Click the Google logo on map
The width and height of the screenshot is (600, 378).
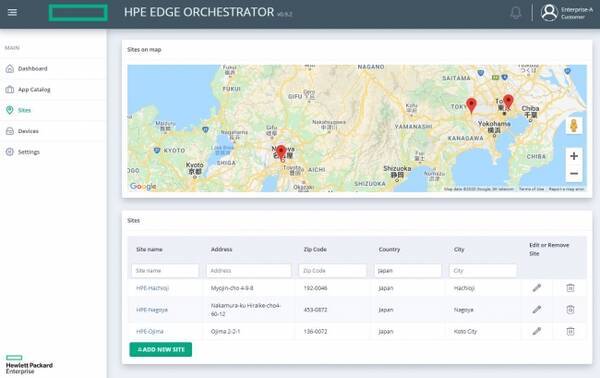pyautogui.click(x=143, y=186)
